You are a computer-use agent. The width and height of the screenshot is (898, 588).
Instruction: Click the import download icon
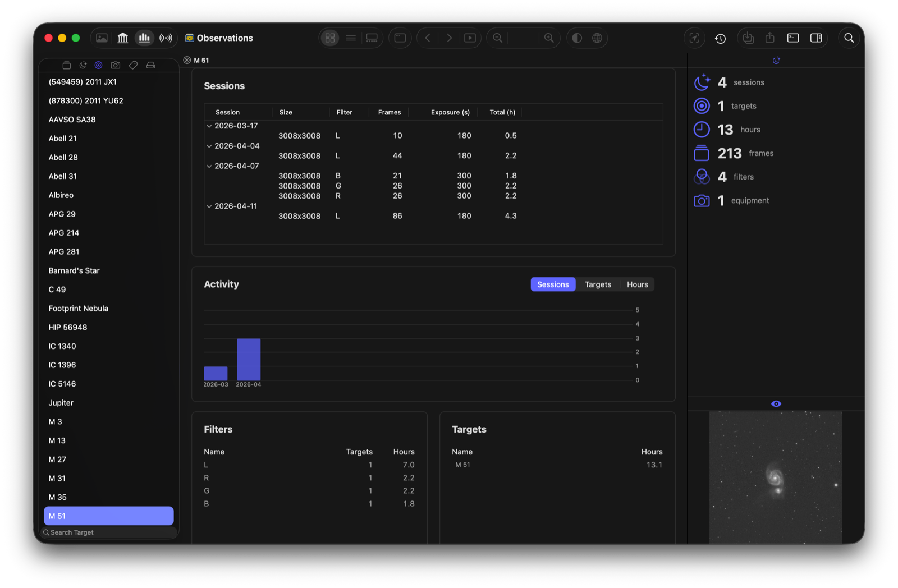point(748,38)
